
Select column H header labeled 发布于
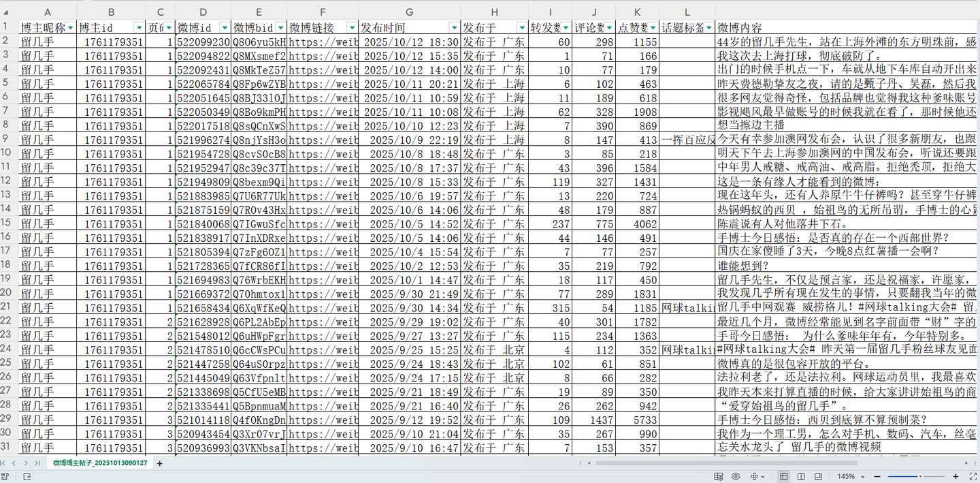tap(495, 12)
